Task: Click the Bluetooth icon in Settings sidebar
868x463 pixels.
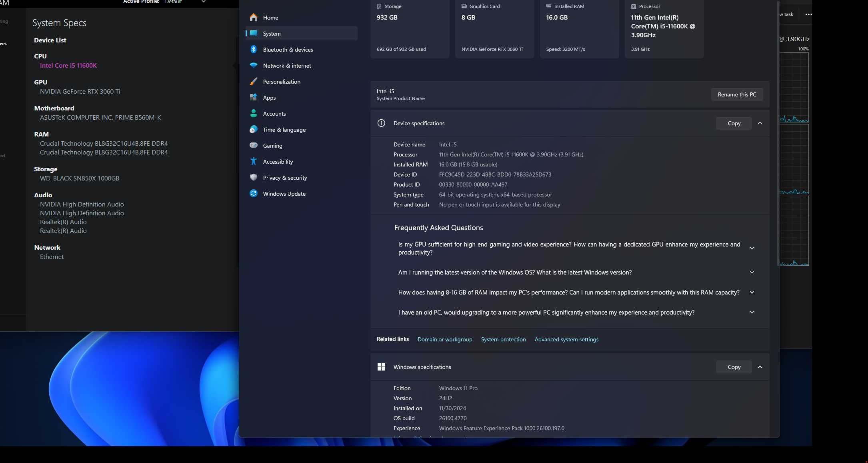Action: (x=253, y=49)
